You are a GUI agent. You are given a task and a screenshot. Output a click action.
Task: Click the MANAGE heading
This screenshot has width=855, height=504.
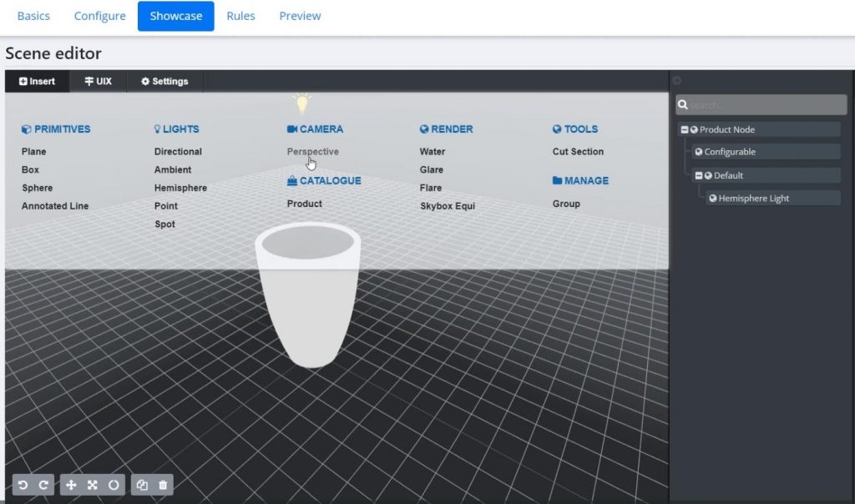click(581, 180)
